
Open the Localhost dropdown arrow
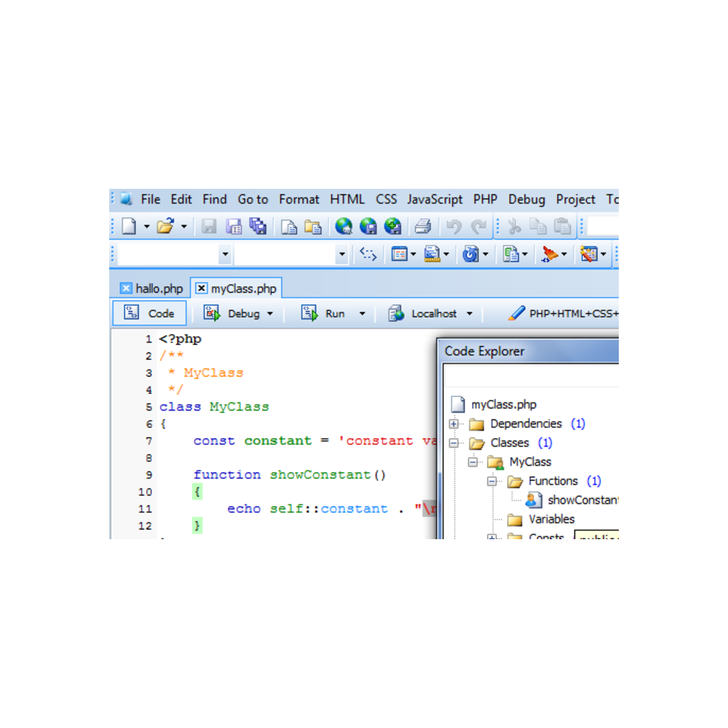tap(469, 313)
